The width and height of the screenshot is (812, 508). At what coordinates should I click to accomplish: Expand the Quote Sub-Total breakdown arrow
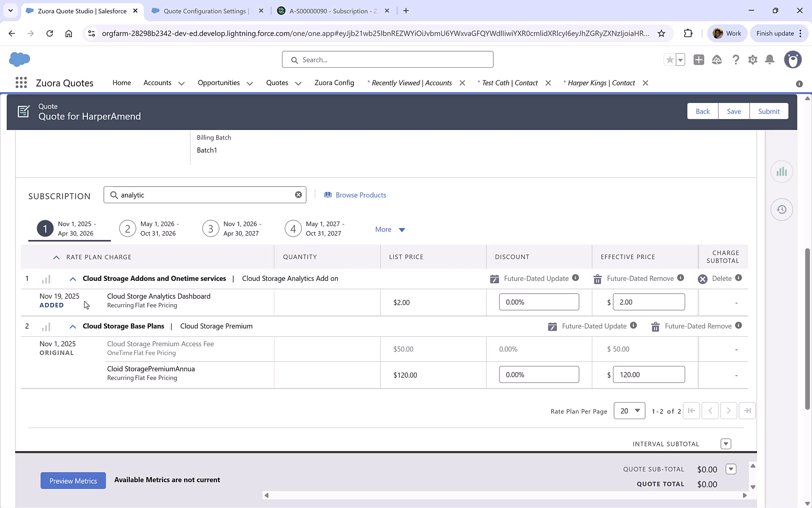tap(731, 469)
